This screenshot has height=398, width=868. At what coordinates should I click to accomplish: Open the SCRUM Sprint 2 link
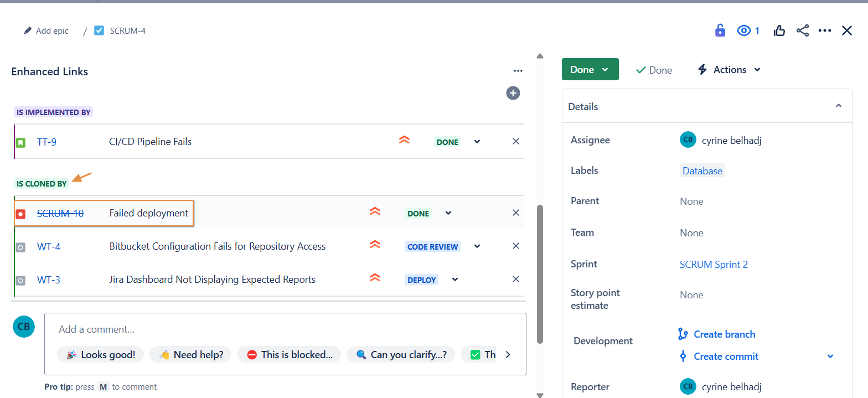[714, 265]
